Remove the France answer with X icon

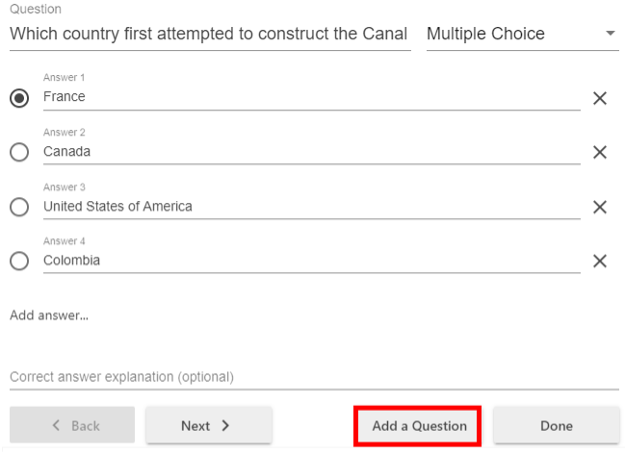[x=600, y=98]
